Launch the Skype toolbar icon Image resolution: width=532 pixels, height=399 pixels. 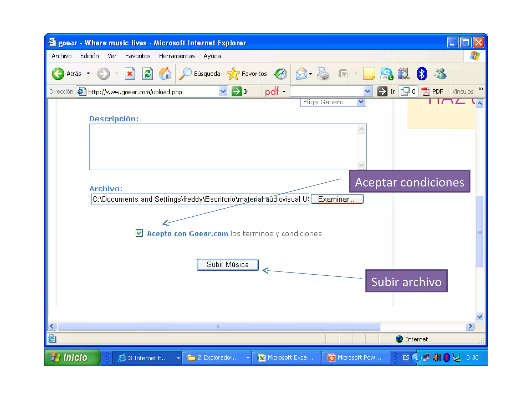click(387, 74)
